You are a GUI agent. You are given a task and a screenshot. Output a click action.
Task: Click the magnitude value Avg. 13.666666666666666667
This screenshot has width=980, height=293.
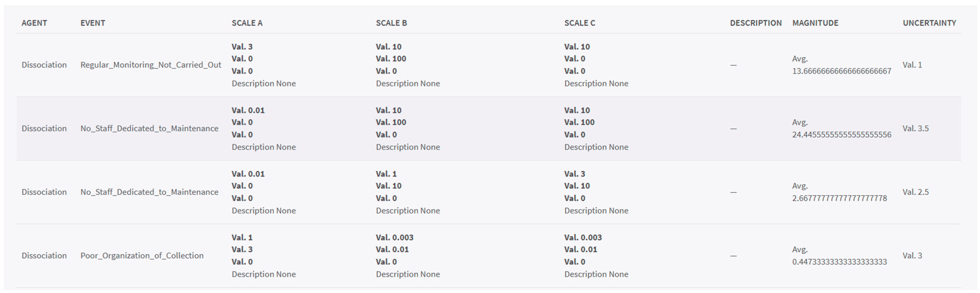pyautogui.click(x=841, y=65)
